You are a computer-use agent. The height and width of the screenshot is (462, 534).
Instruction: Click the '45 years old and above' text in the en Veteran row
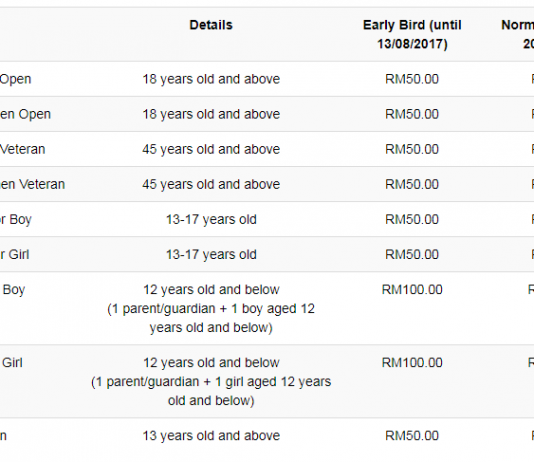click(x=211, y=184)
